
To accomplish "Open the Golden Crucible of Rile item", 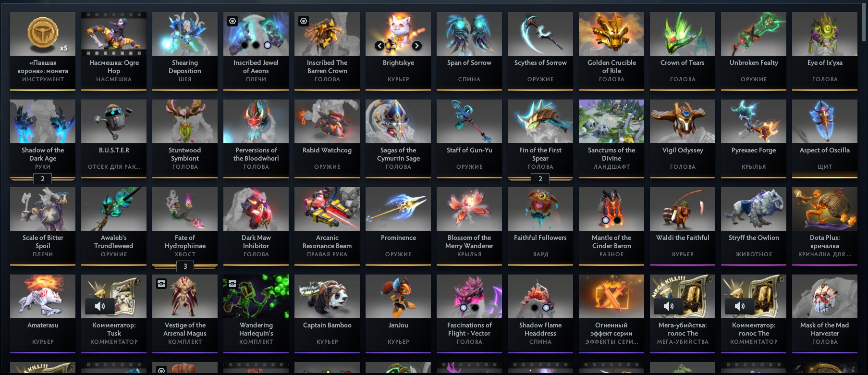I will click(x=611, y=50).
